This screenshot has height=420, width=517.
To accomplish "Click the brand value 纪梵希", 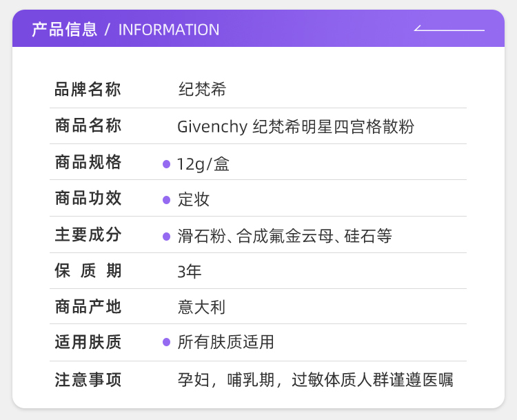I will coord(202,90).
